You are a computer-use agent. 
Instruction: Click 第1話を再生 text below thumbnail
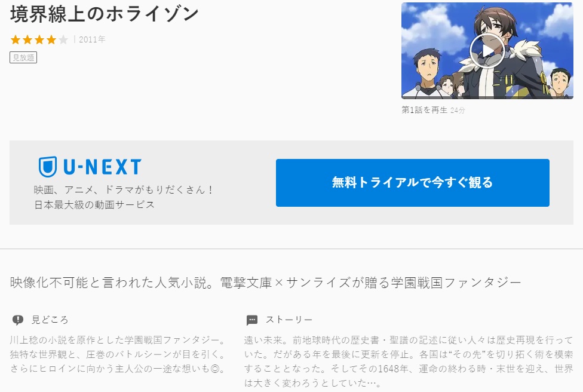click(x=424, y=110)
